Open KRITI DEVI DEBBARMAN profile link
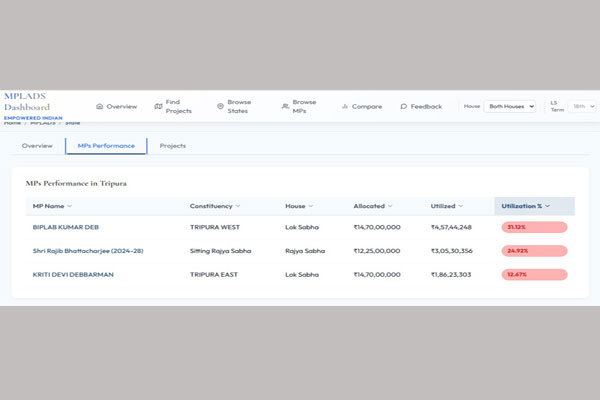The height and width of the screenshot is (400, 600). [x=73, y=275]
